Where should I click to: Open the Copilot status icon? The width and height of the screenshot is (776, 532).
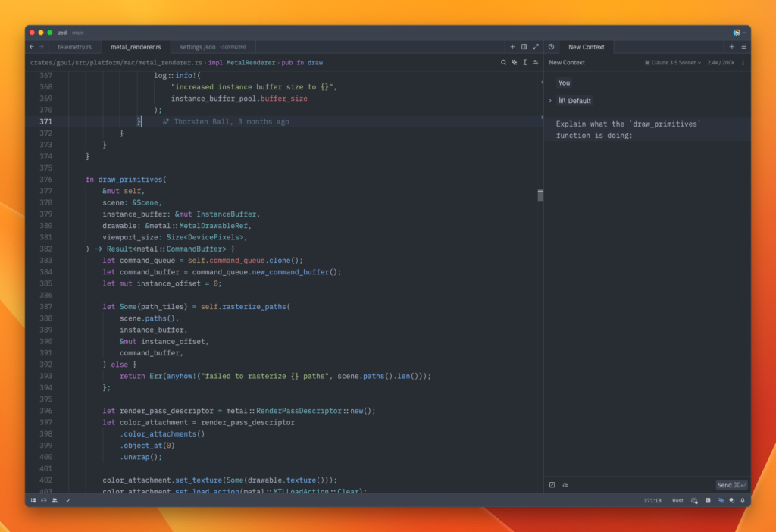pos(694,500)
